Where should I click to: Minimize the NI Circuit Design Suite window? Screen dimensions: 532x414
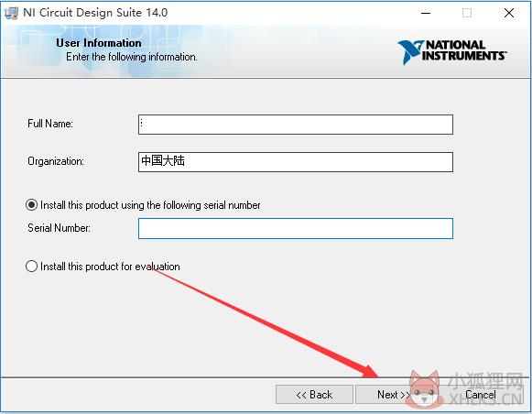[x=426, y=13]
